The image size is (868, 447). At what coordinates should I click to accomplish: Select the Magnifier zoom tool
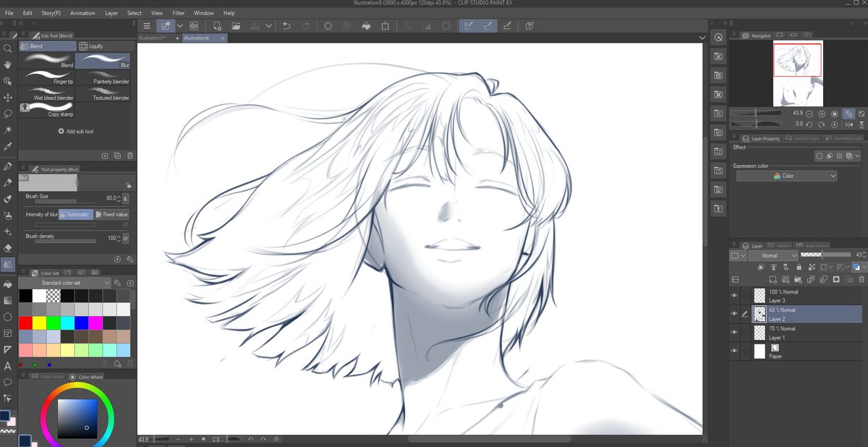pos(7,48)
